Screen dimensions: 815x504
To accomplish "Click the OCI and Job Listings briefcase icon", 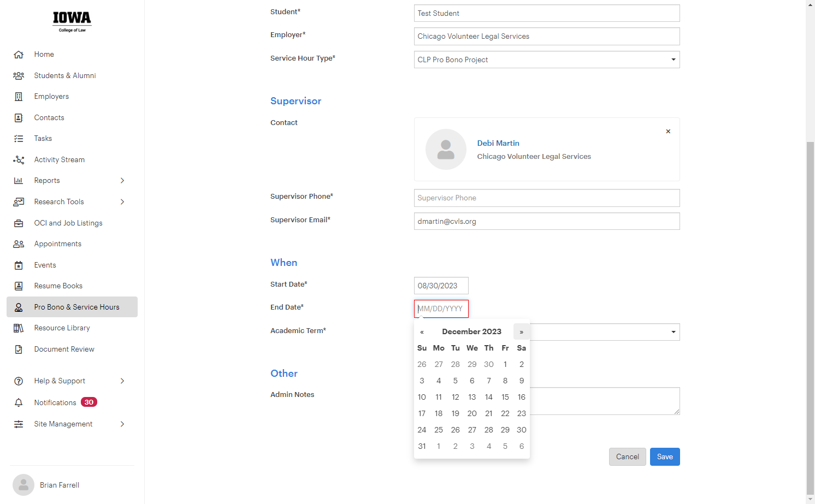I will pyautogui.click(x=19, y=223).
